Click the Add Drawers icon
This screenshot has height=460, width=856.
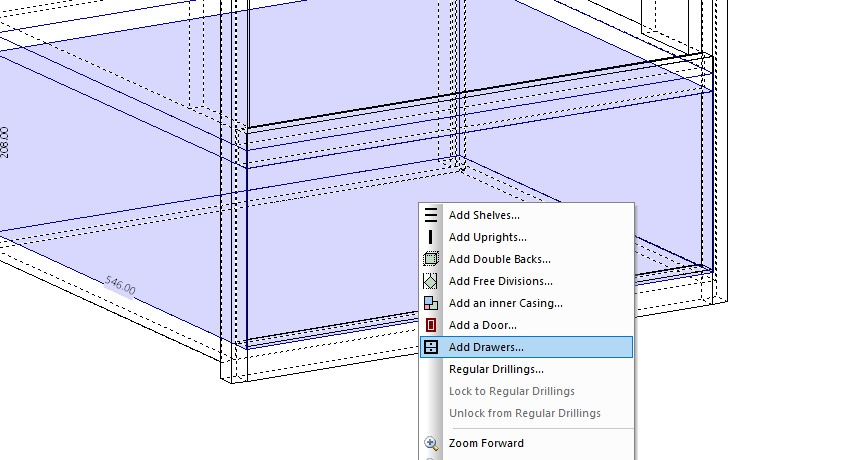[x=431, y=347]
